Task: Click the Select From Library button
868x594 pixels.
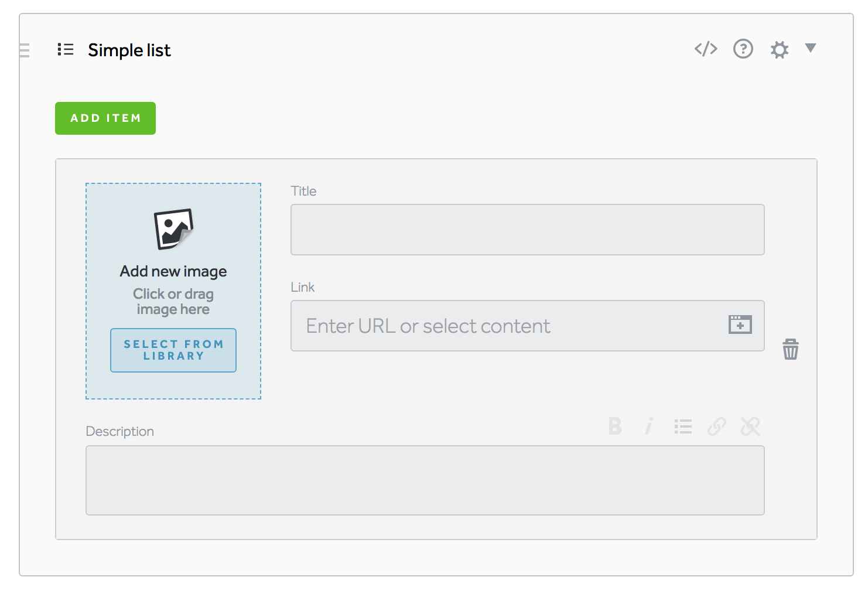Action: click(173, 350)
